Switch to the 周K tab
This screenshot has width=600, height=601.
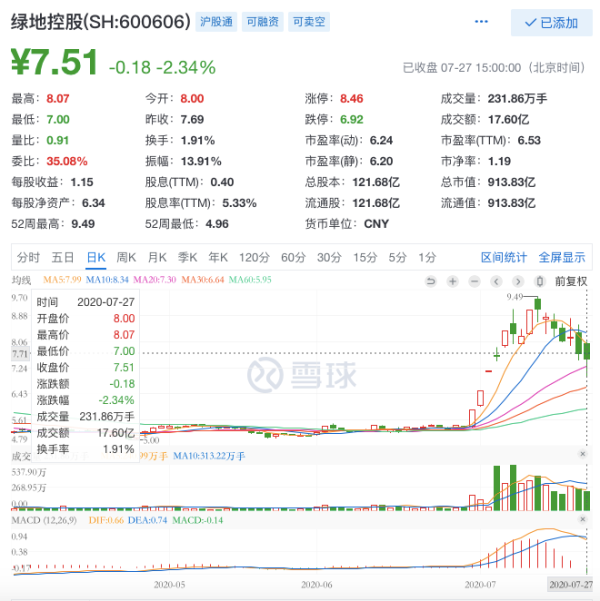[126, 258]
